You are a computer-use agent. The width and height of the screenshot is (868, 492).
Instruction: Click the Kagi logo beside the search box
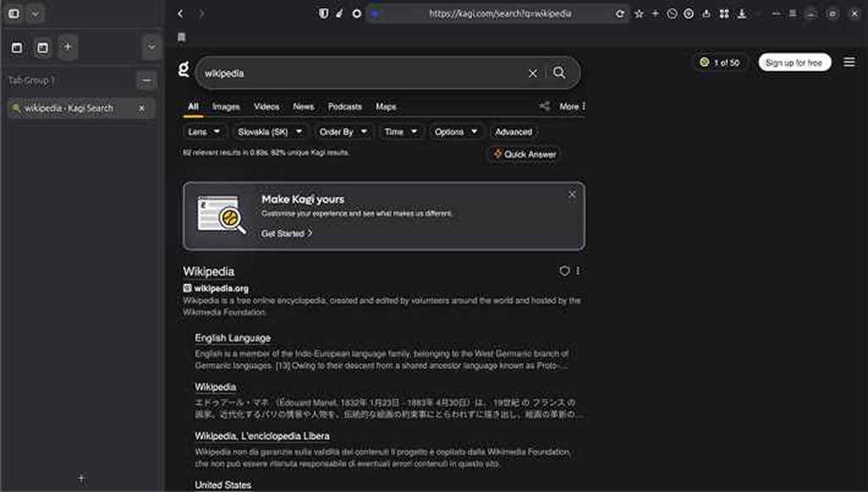tap(184, 70)
